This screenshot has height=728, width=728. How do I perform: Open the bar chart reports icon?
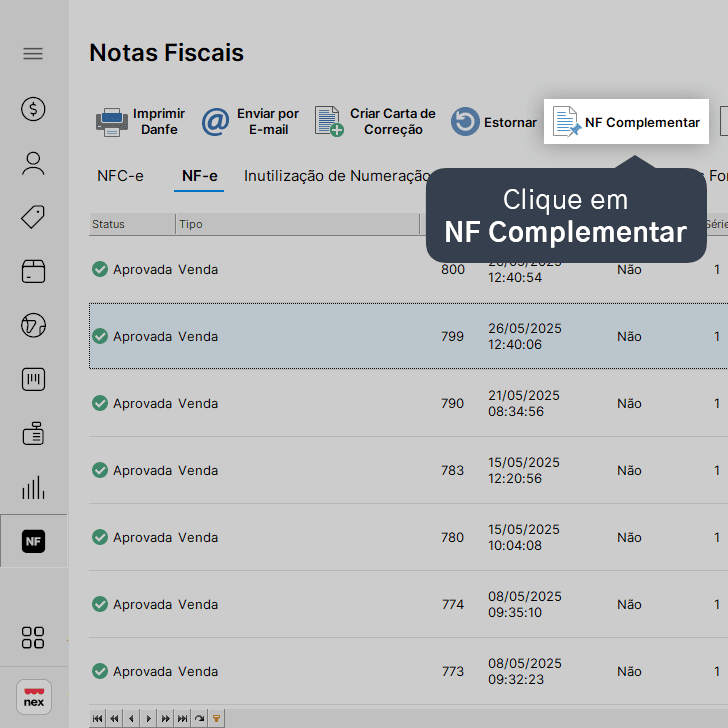33,487
